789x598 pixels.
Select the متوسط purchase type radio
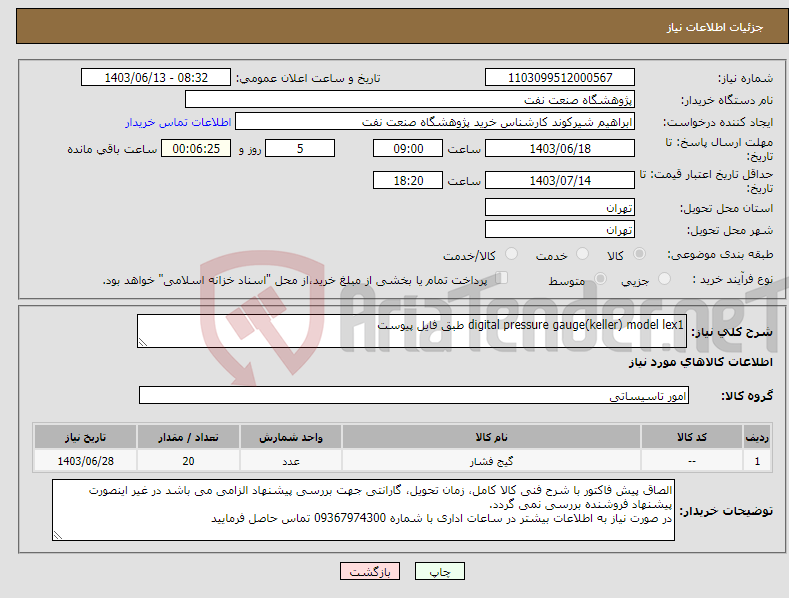pos(600,279)
